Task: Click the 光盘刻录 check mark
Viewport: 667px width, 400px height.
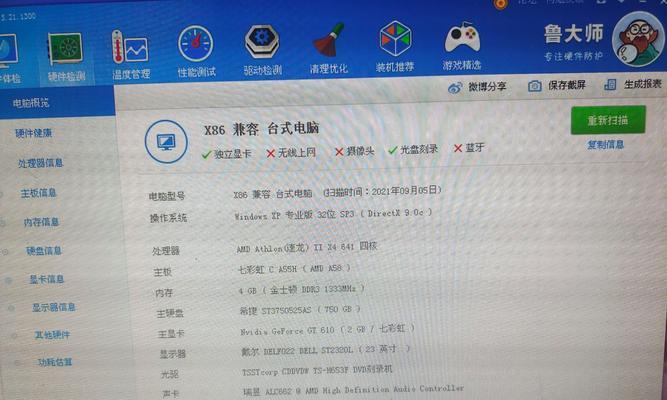Action: [x=393, y=150]
